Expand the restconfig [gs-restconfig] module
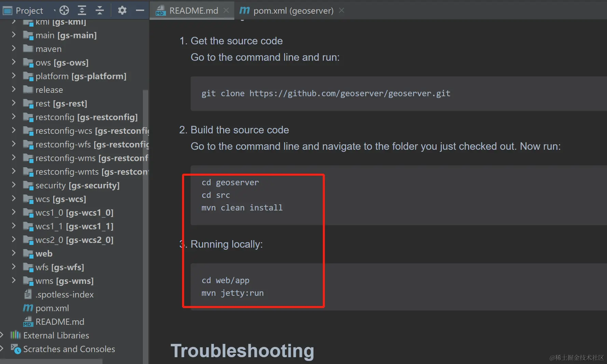The height and width of the screenshot is (364, 607). 14,117
